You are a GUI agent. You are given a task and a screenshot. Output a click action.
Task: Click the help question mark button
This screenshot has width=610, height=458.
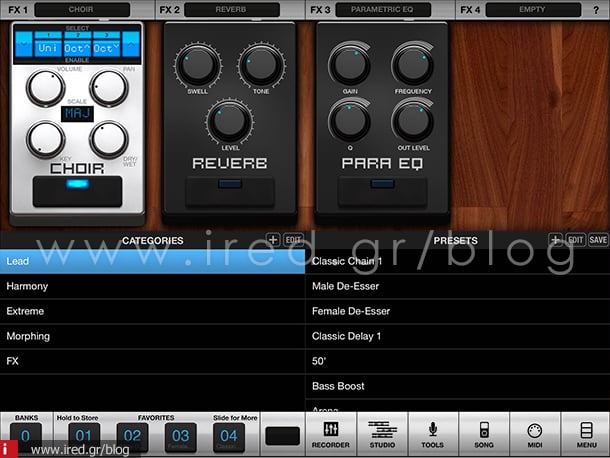[597, 9]
